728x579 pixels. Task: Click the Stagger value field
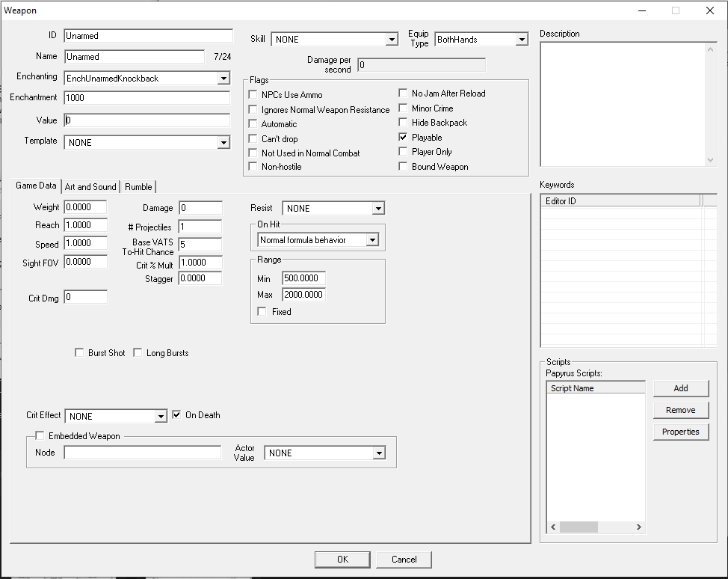click(200, 278)
